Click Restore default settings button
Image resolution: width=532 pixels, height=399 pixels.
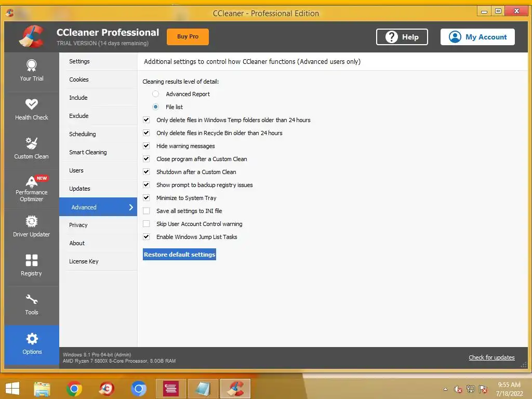tap(179, 255)
